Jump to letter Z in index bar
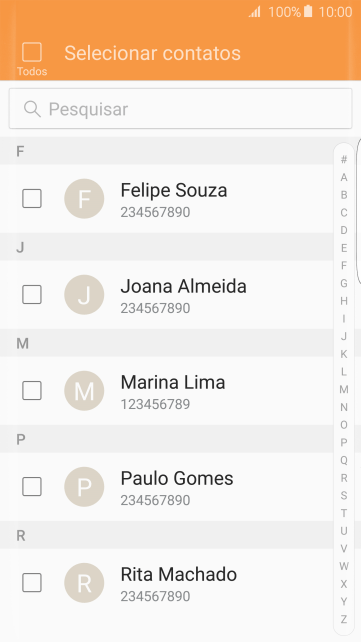The width and height of the screenshot is (361, 642). click(344, 619)
